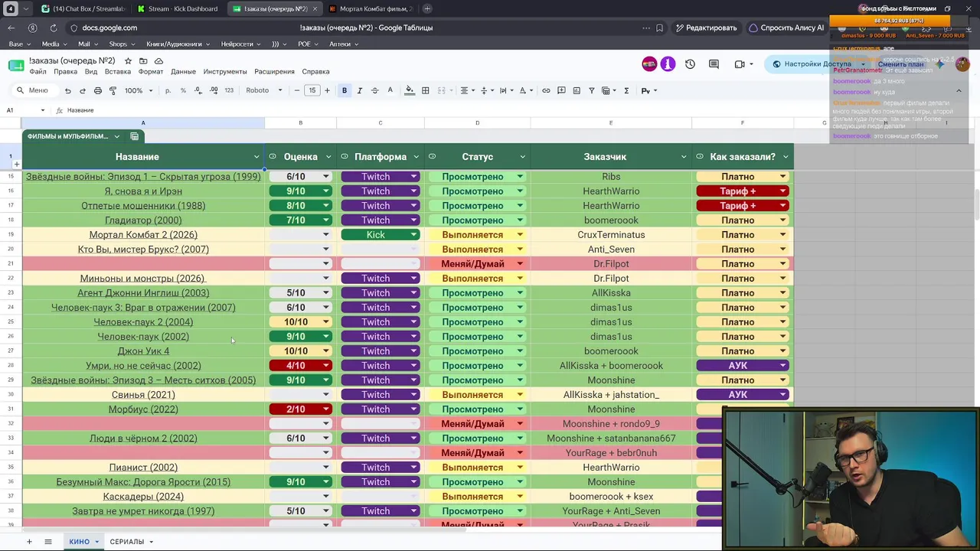Open filter for the Название column header
This screenshot has height=551, width=980.
click(256, 157)
